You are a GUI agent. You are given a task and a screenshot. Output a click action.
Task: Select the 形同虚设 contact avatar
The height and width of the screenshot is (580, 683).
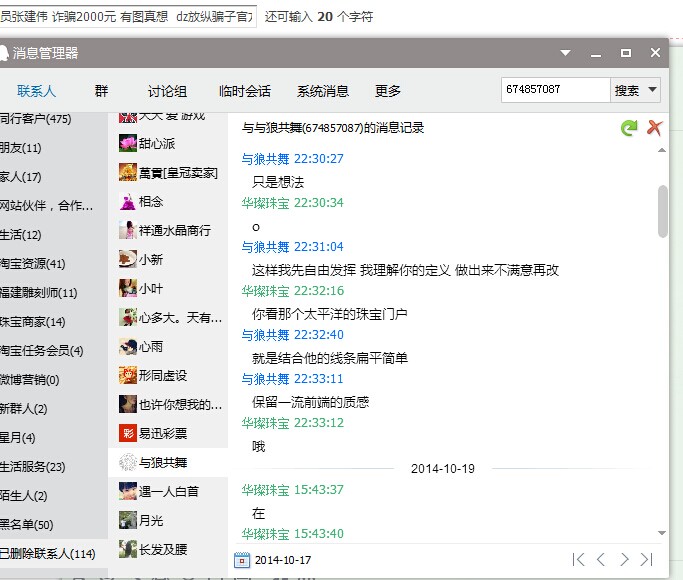(128, 375)
